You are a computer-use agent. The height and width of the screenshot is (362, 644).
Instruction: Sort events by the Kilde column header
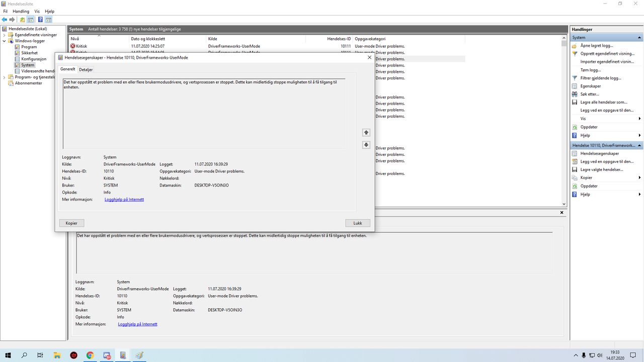(x=256, y=39)
